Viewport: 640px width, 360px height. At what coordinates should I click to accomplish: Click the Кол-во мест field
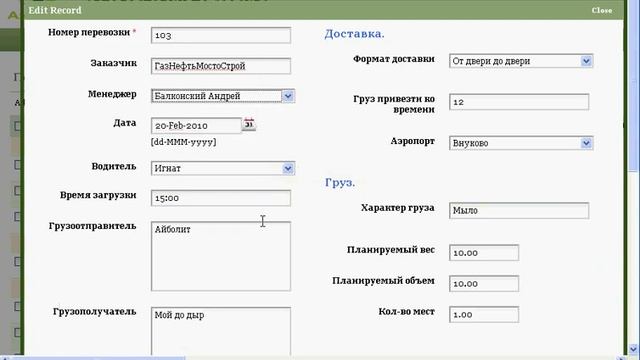tap(484, 315)
